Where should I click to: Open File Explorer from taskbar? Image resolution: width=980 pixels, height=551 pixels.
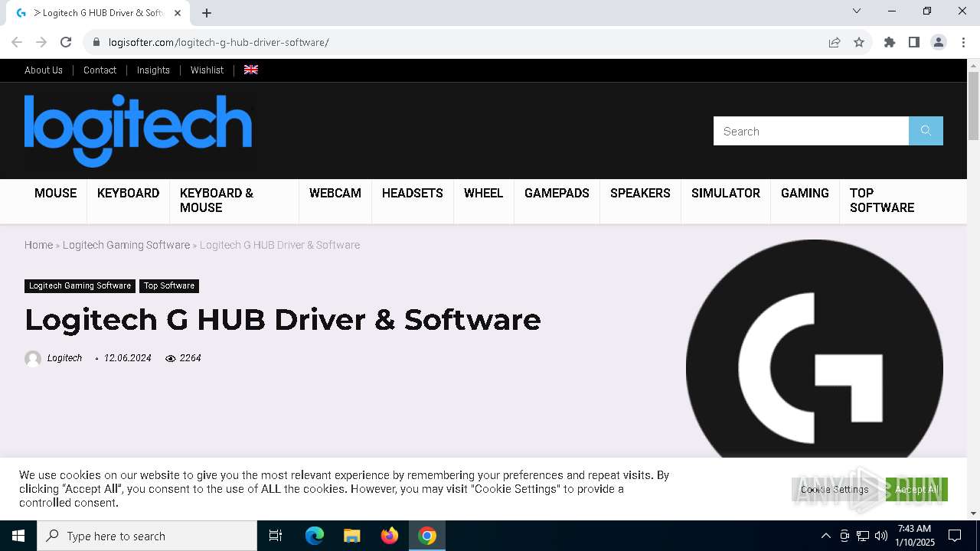(x=352, y=536)
